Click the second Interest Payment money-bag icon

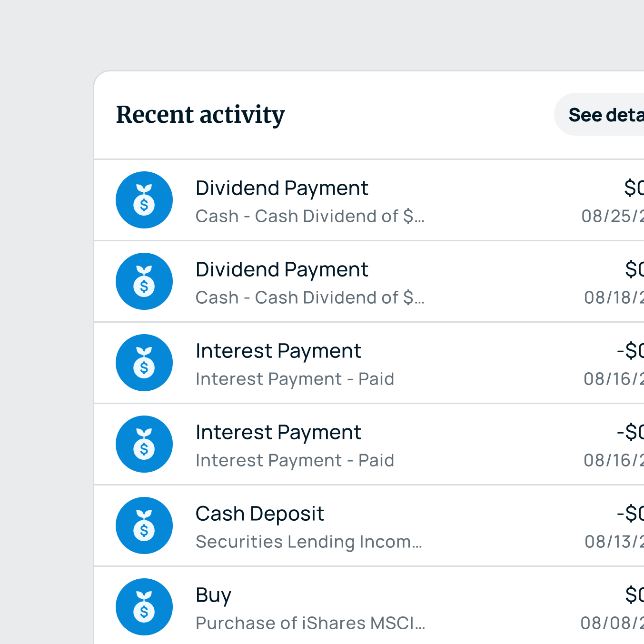point(144,444)
